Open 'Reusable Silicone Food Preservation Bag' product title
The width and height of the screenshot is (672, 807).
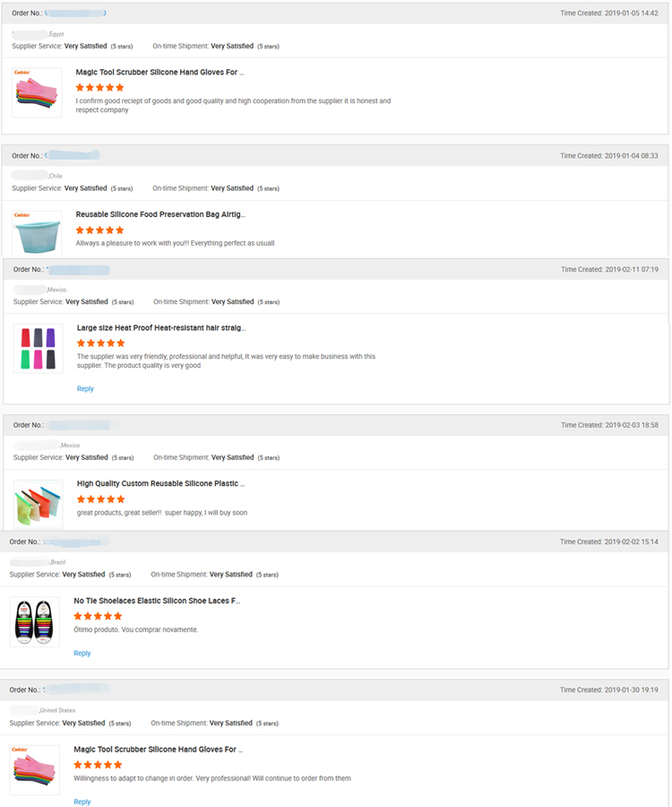coord(159,215)
